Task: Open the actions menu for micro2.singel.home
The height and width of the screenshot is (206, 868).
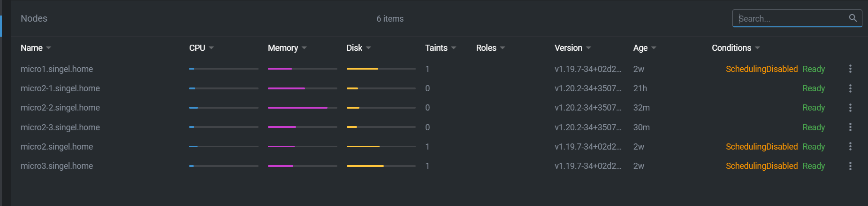Action: point(850,147)
